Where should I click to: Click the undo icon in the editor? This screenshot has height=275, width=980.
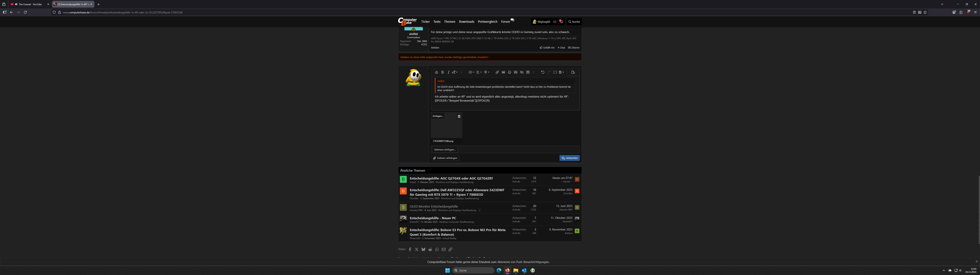[x=543, y=72]
